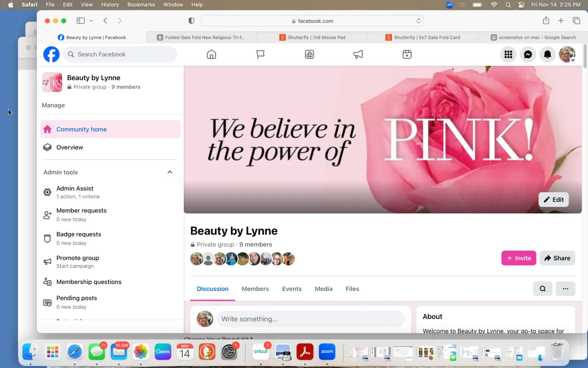Open the account profile picture menu
This screenshot has height=368, width=588.
pyautogui.click(x=567, y=54)
